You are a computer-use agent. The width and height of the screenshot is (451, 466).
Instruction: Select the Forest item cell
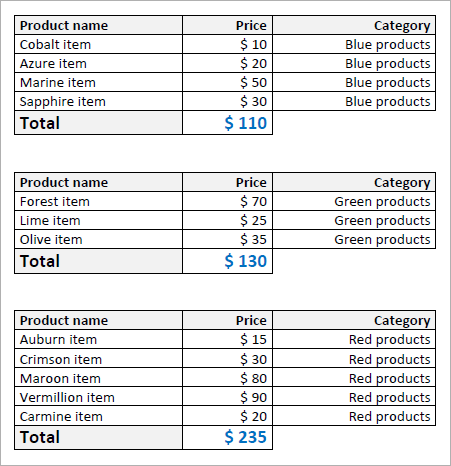coord(98,201)
